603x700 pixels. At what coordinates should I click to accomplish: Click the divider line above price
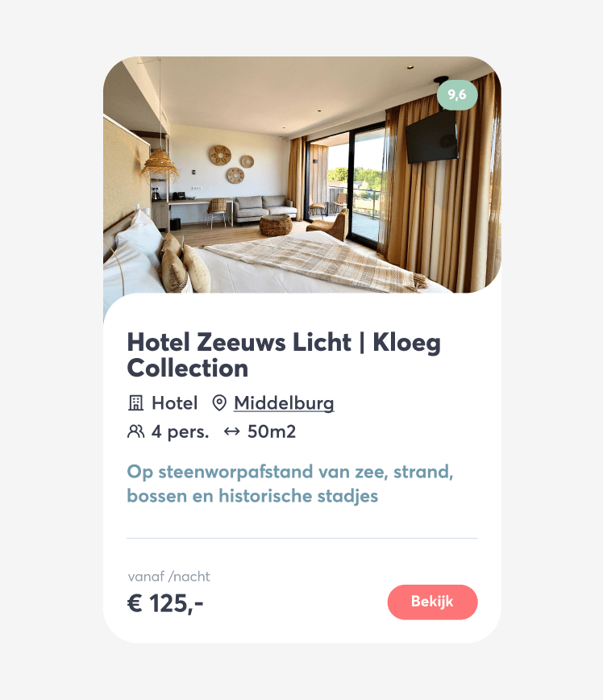pos(302,539)
